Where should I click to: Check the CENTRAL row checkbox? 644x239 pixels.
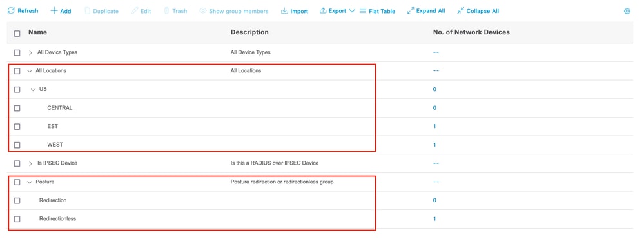[x=17, y=108]
